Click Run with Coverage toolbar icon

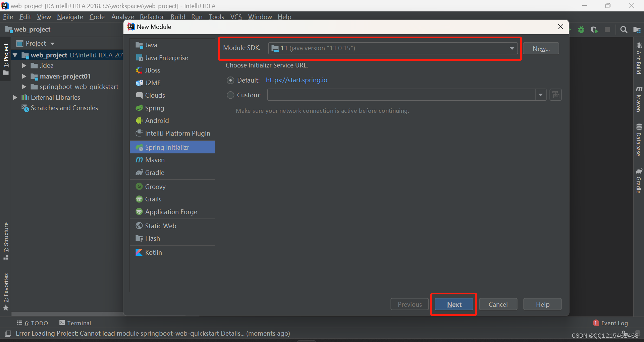pyautogui.click(x=594, y=30)
